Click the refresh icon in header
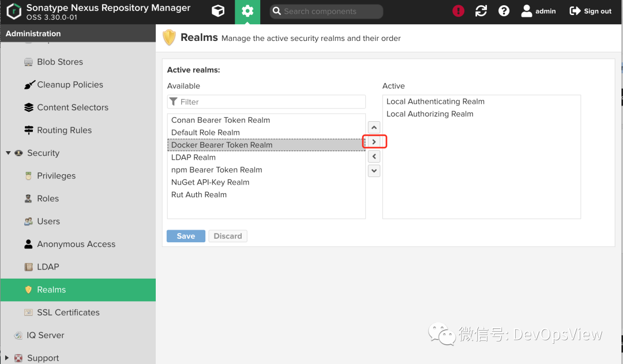 [481, 11]
